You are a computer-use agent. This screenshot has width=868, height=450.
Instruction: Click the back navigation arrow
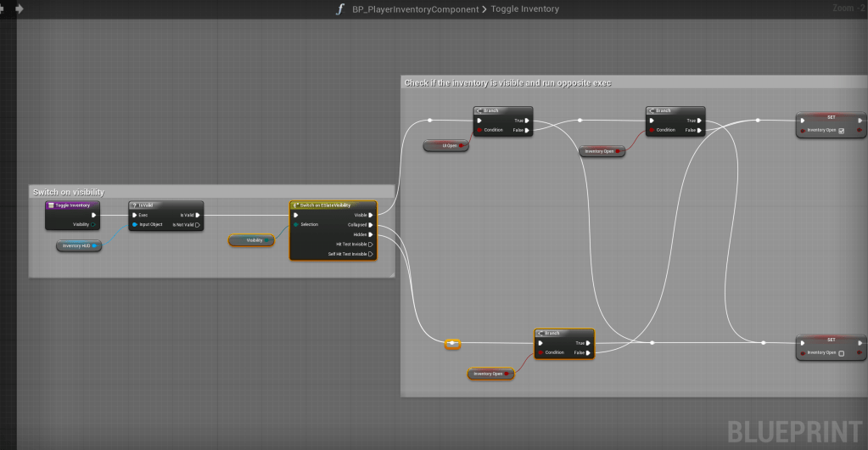tap(4, 8)
